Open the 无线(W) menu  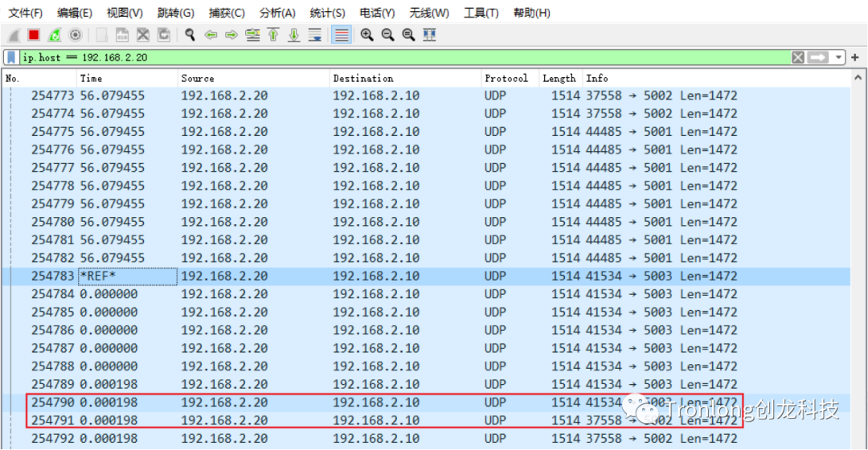click(429, 13)
